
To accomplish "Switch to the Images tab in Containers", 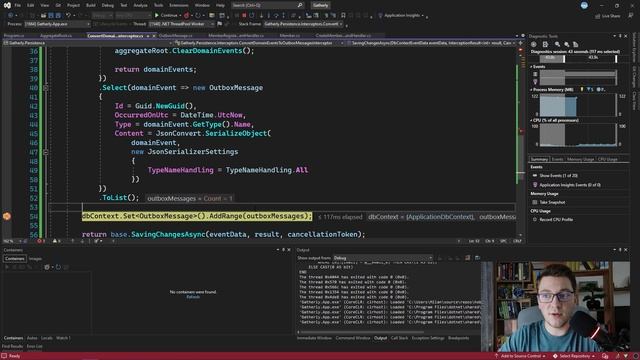I will click(x=35, y=259).
